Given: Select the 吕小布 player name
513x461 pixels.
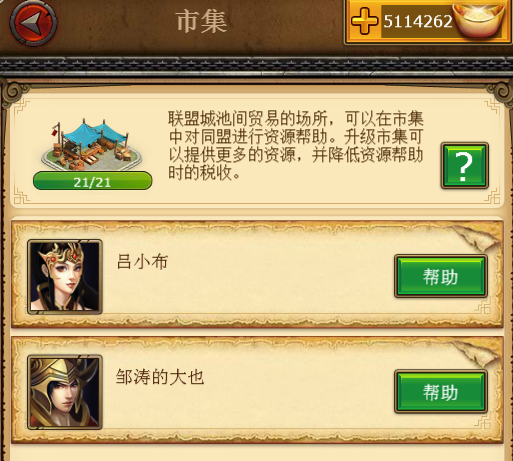Looking at the screenshot, I should [x=142, y=262].
